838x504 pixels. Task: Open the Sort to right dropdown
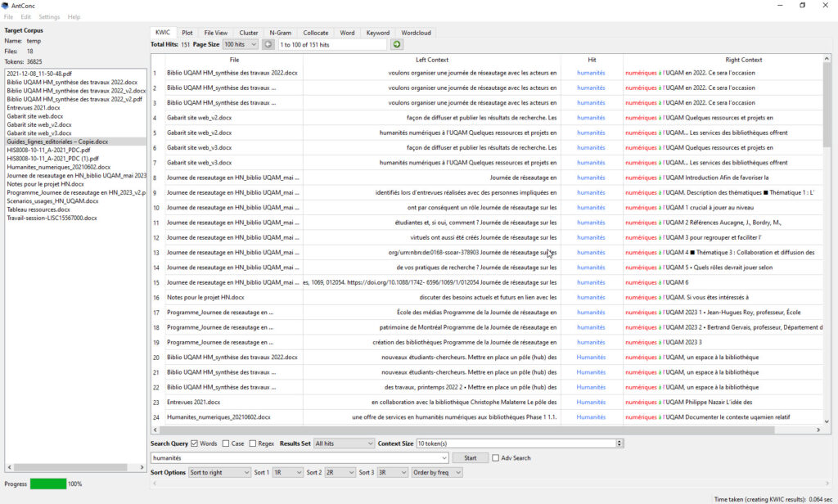[219, 473]
